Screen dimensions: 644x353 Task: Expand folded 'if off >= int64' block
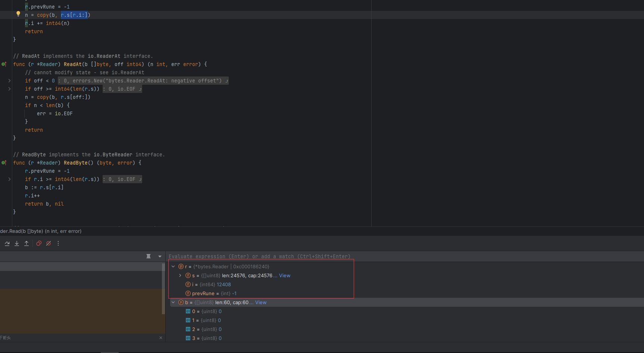pyautogui.click(x=9, y=89)
